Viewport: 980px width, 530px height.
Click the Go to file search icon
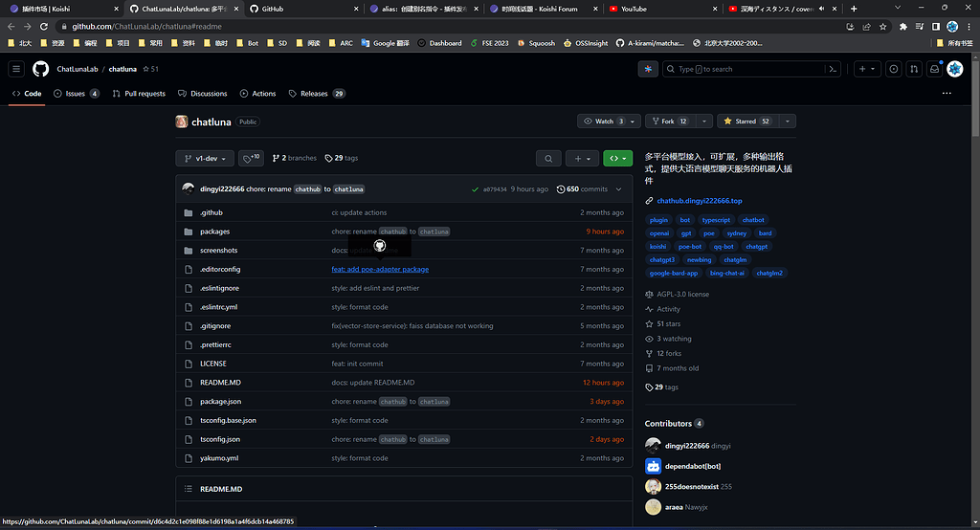click(548, 158)
